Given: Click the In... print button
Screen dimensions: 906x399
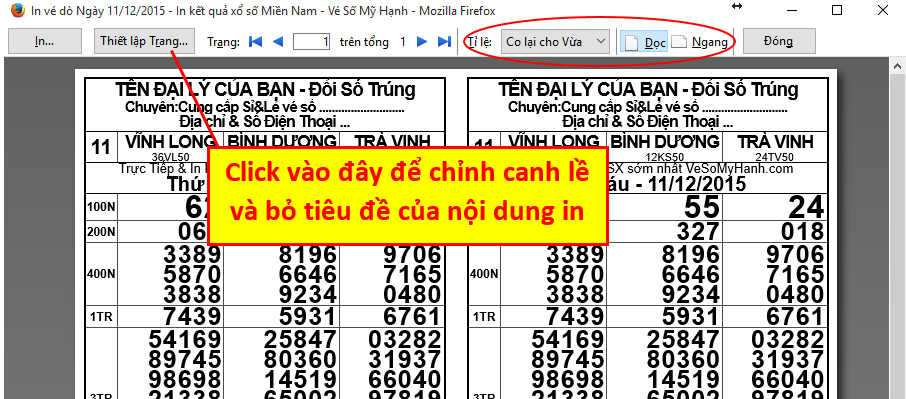Looking at the screenshot, I should (44, 42).
